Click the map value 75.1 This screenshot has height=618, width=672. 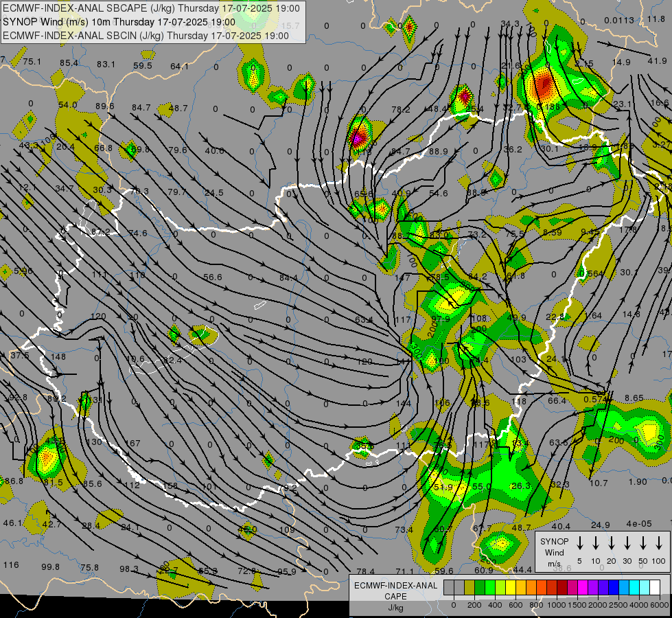(x=32, y=62)
